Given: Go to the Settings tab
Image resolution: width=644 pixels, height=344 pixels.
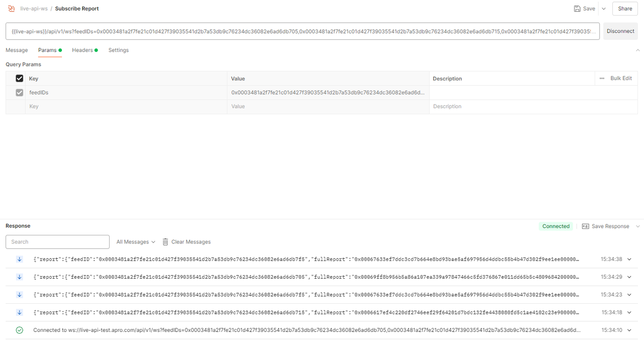Looking at the screenshot, I should [x=118, y=50].
